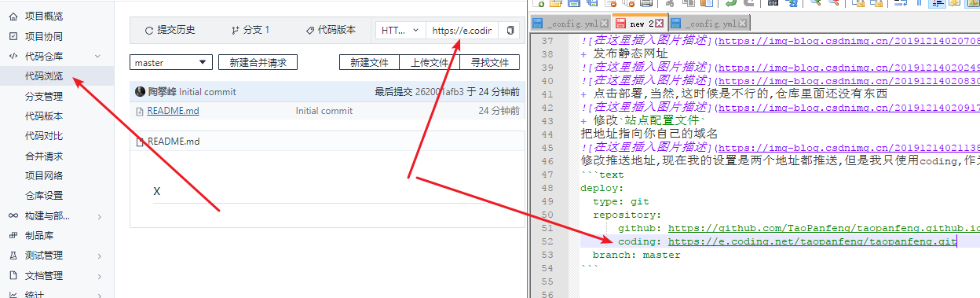Click 'repository:' on line 50
Image resolution: width=980 pixels, height=298 pixels.
coord(627,215)
